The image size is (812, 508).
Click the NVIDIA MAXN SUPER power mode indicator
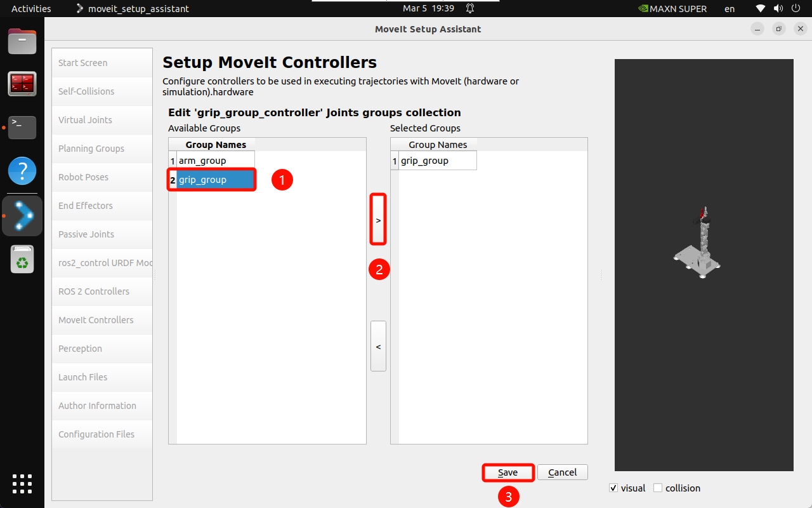(x=672, y=9)
